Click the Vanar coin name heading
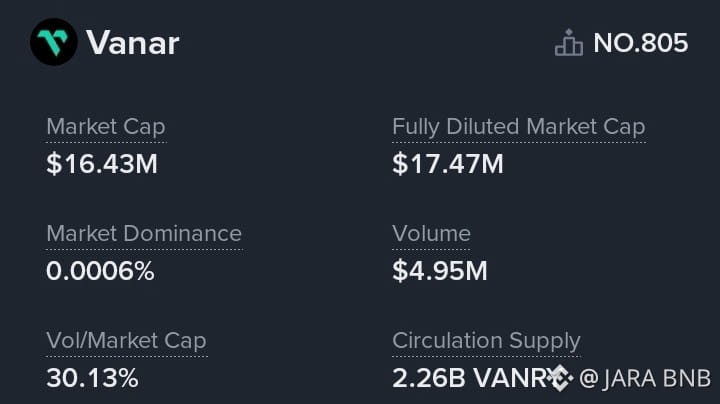This screenshot has width=720, height=404. pyautogui.click(x=132, y=43)
